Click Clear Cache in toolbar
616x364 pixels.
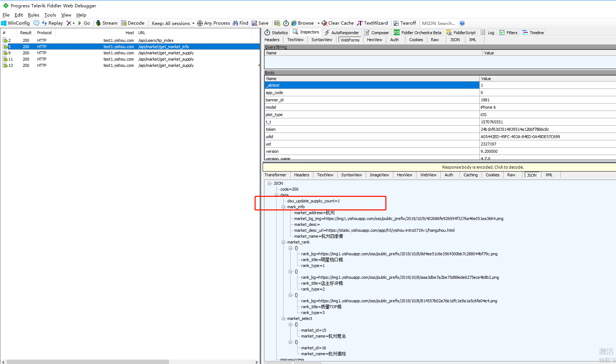[338, 23]
